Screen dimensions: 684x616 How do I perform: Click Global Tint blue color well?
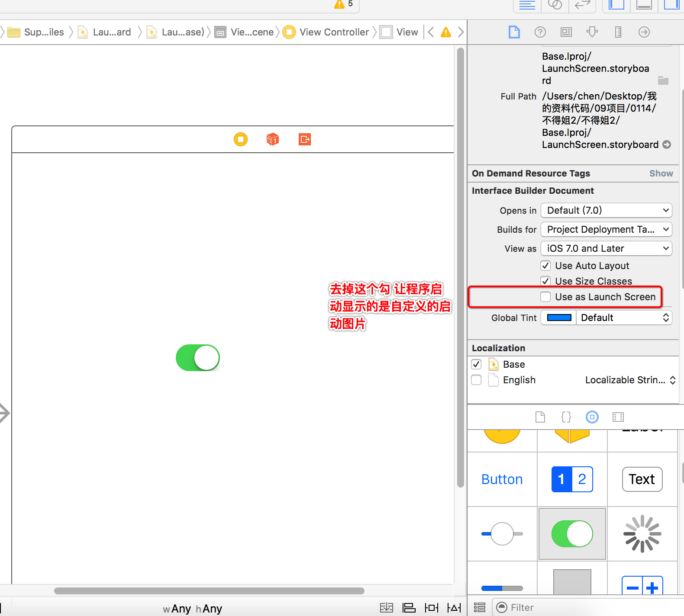pyautogui.click(x=559, y=318)
